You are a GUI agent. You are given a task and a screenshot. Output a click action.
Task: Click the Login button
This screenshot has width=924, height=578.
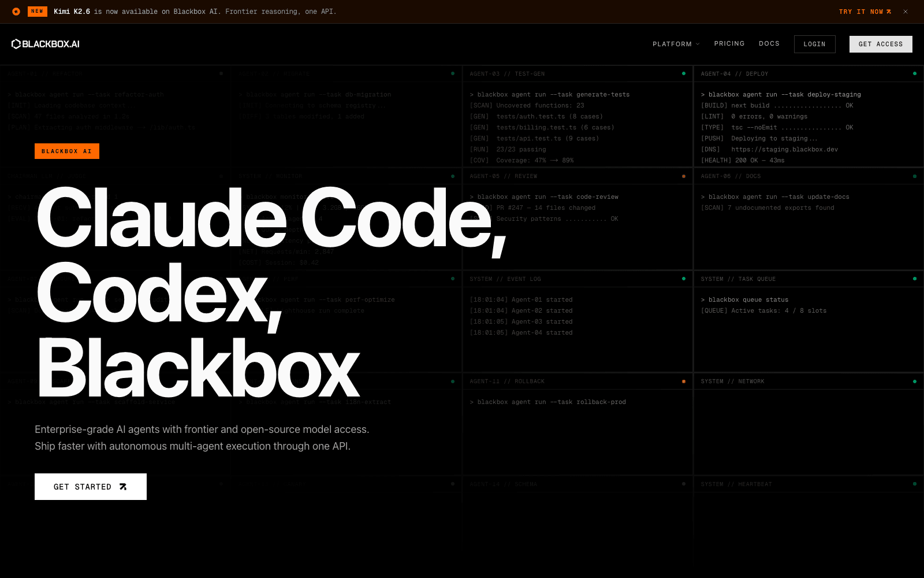pos(814,44)
